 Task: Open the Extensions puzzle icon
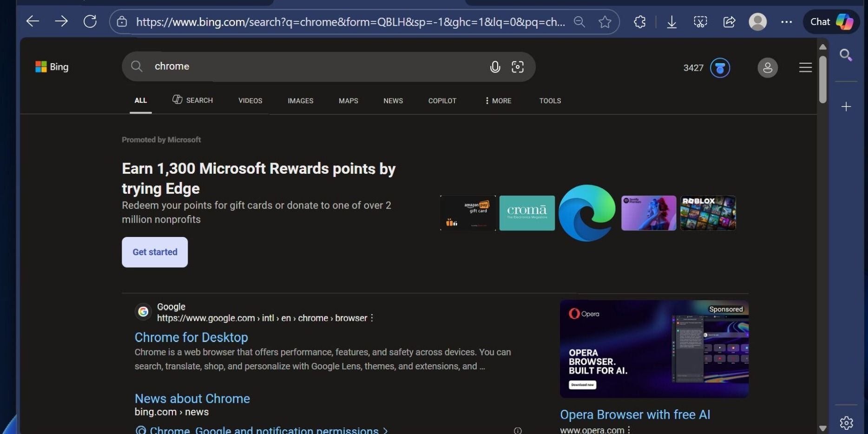(640, 22)
